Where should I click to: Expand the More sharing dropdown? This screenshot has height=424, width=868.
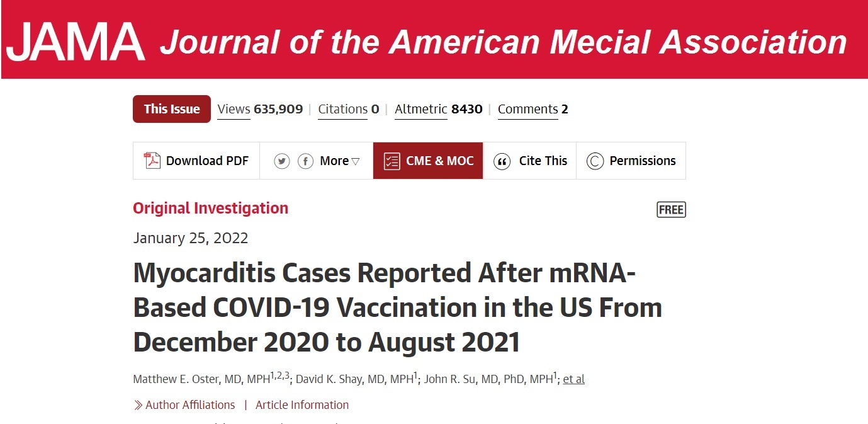340,161
